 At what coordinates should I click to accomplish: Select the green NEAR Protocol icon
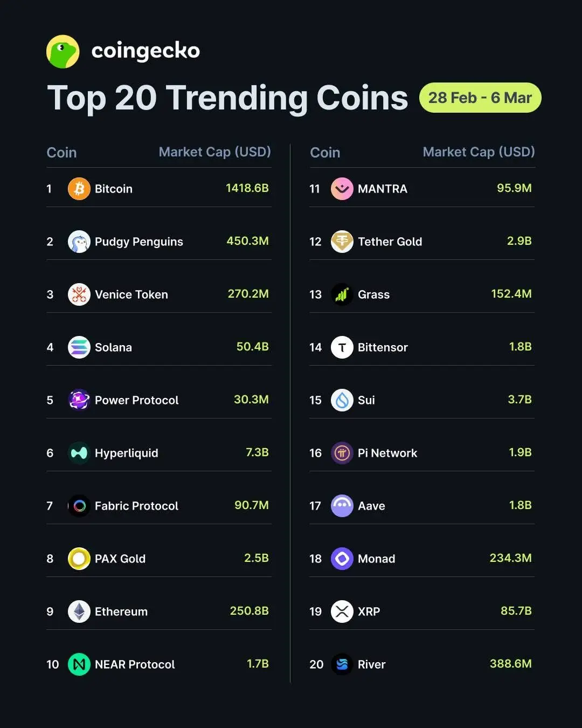(x=79, y=664)
